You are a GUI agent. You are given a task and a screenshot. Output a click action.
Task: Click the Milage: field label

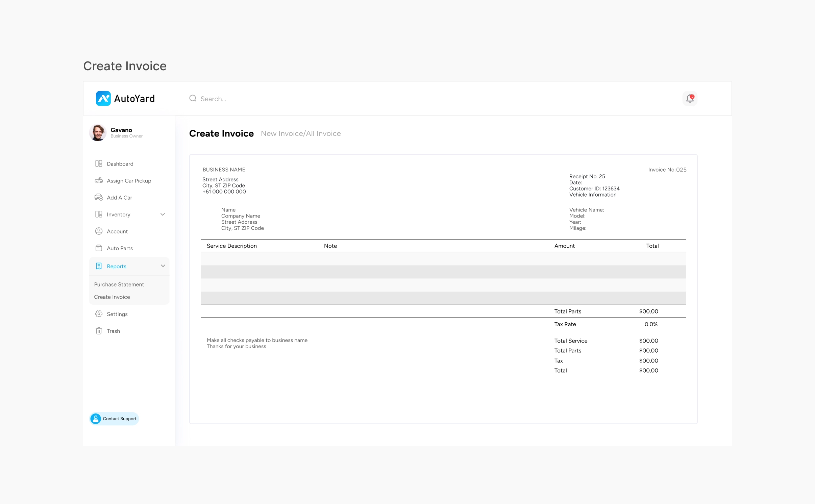click(578, 228)
